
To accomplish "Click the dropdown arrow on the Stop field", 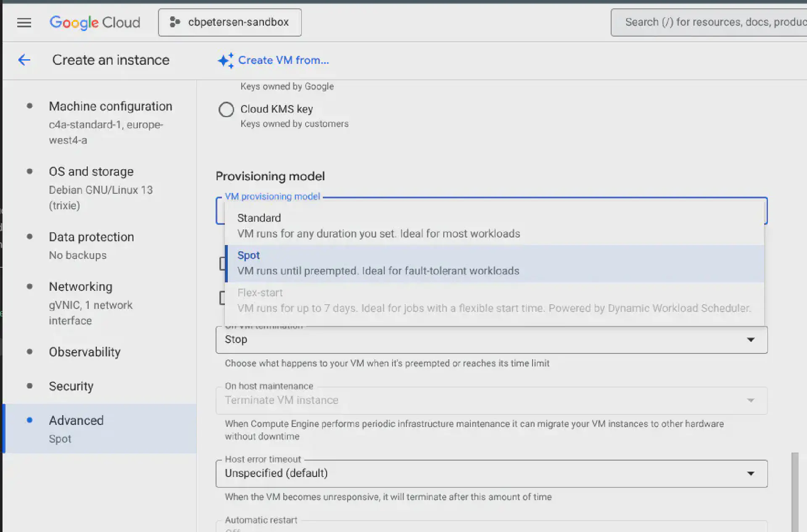I will (751, 340).
